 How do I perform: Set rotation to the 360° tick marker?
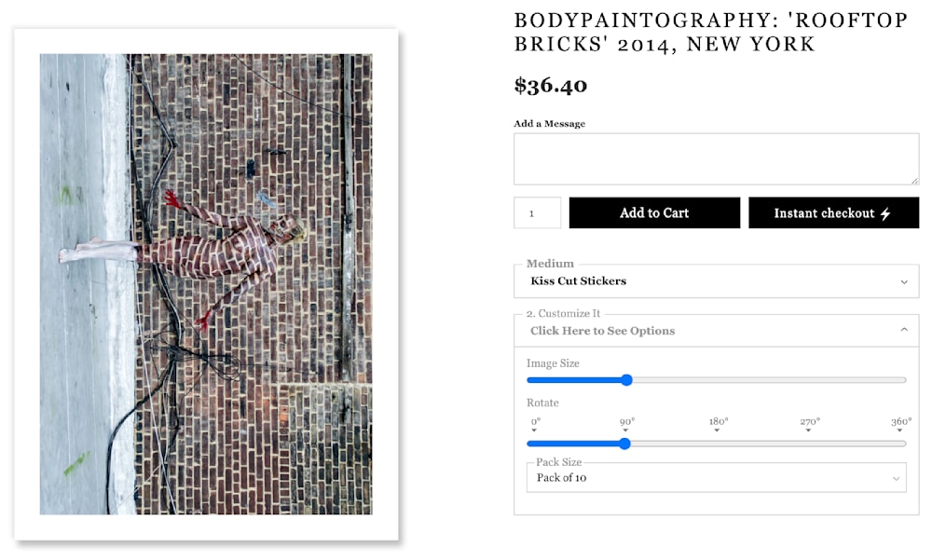900,425
